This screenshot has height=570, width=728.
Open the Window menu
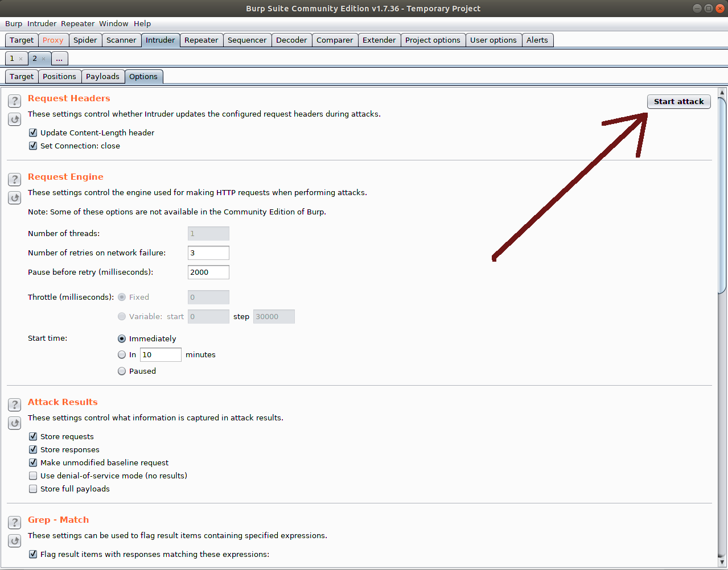[x=114, y=23]
